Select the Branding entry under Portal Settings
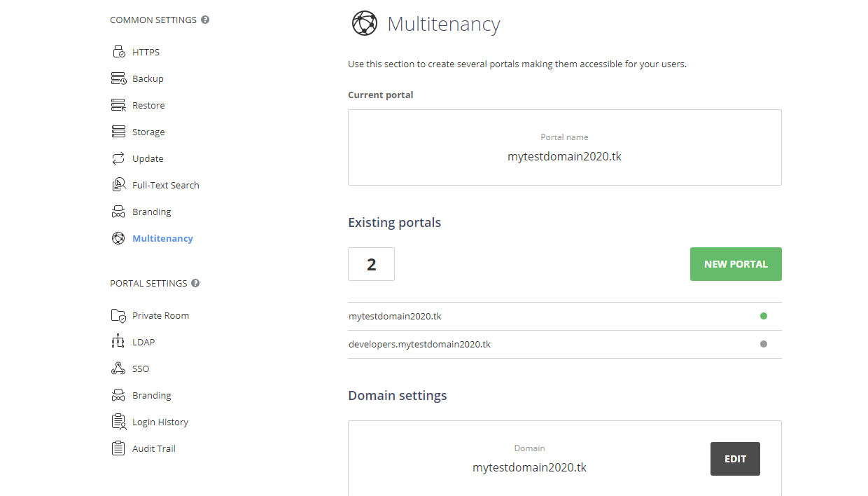868x496 pixels. pyautogui.click(x=151, y=394)
